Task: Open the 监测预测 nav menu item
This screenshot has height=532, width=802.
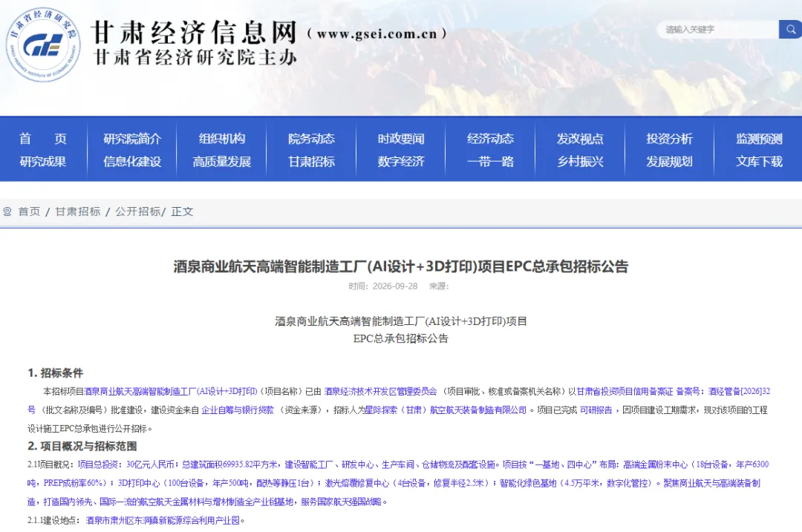Action: click(x=759, y=139)
